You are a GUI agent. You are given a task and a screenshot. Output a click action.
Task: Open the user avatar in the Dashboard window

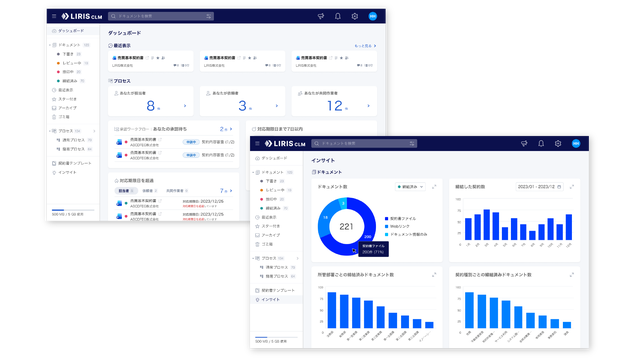(x=372, y=16)
